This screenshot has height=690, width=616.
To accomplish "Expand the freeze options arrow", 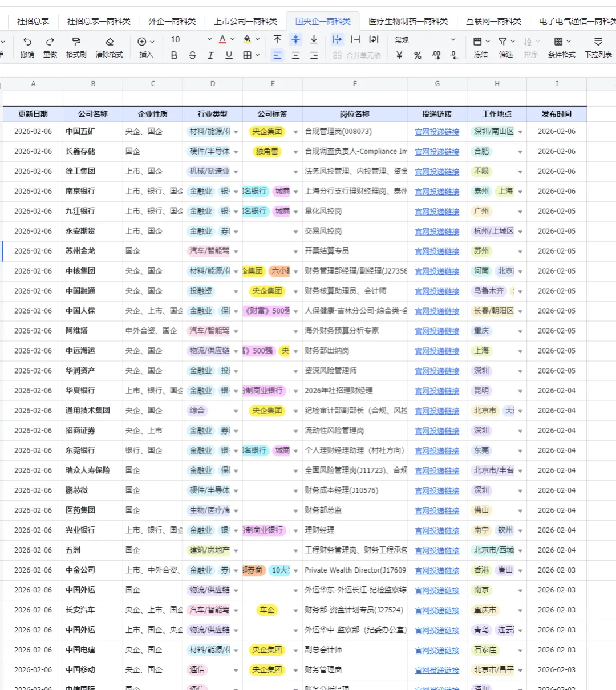I will coord(488,42).
